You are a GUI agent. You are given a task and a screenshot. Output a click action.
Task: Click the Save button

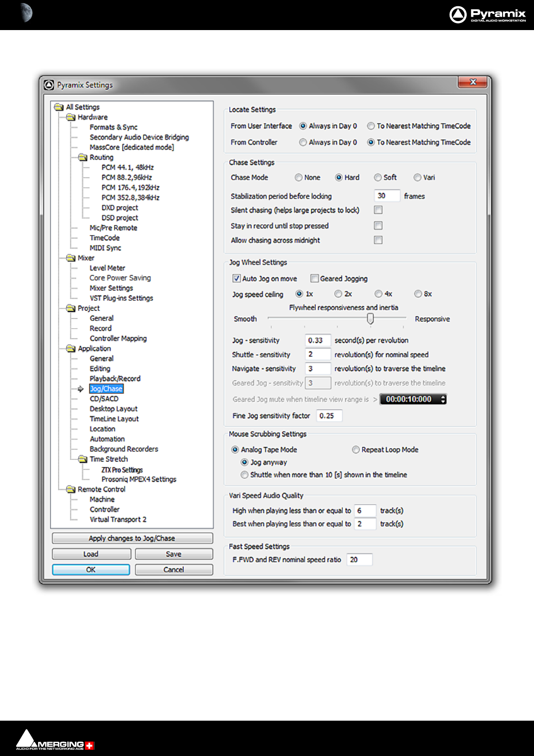coord(174,554)
